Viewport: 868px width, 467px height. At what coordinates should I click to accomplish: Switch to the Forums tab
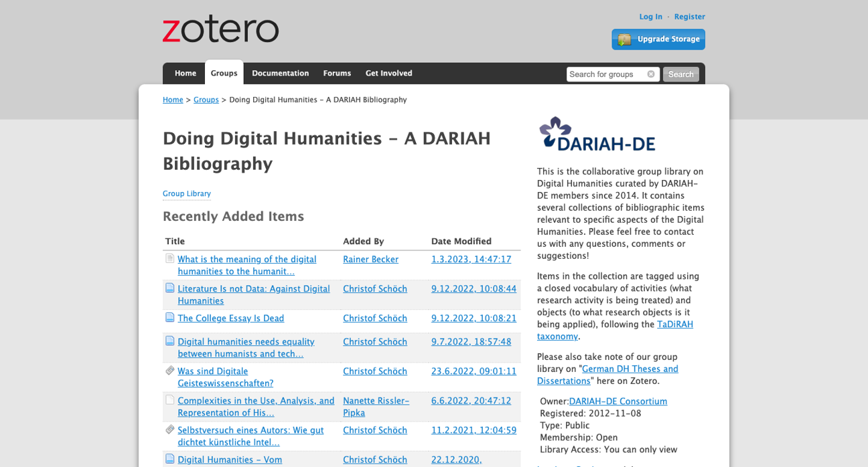pyautogui.click(x=337, y=74)
